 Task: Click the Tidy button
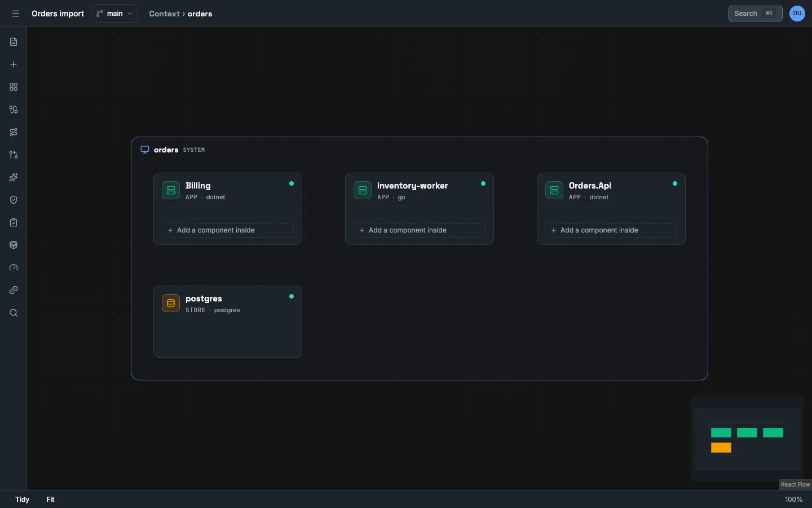tap(23, 500)
